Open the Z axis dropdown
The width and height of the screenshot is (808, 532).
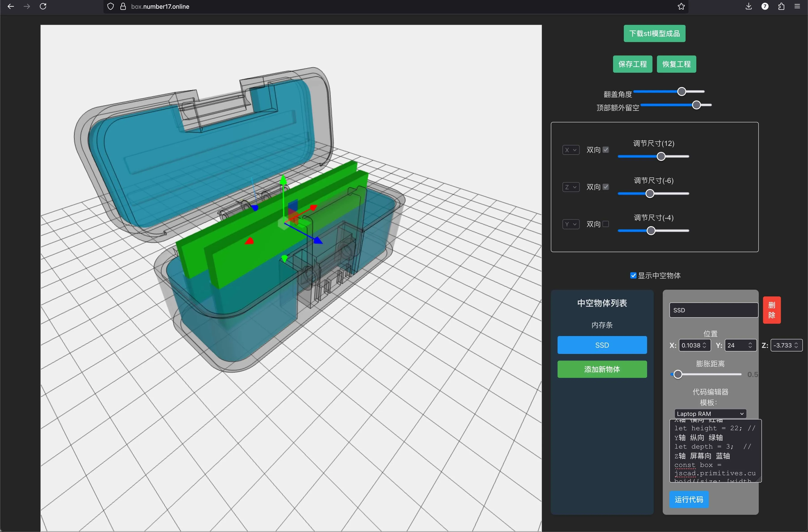(571, 187)
